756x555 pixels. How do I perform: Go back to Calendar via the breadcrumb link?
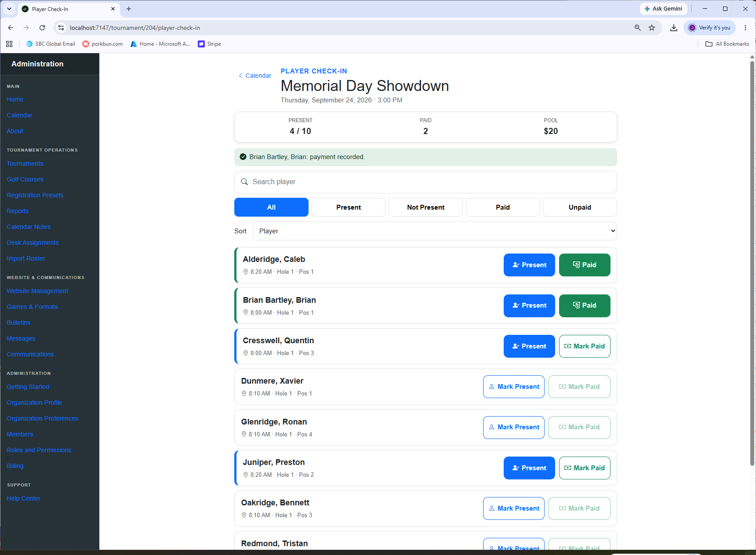point(255,76)
